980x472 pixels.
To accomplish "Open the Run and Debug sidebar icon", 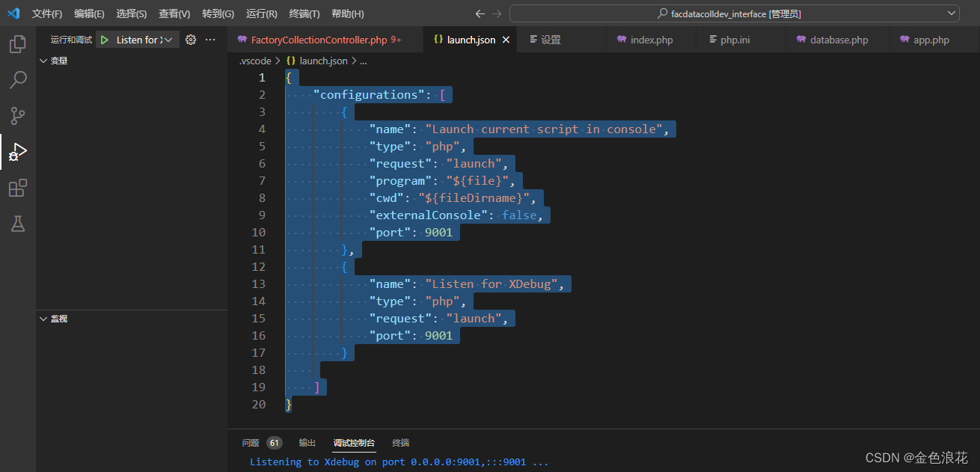I will (16, 152).
